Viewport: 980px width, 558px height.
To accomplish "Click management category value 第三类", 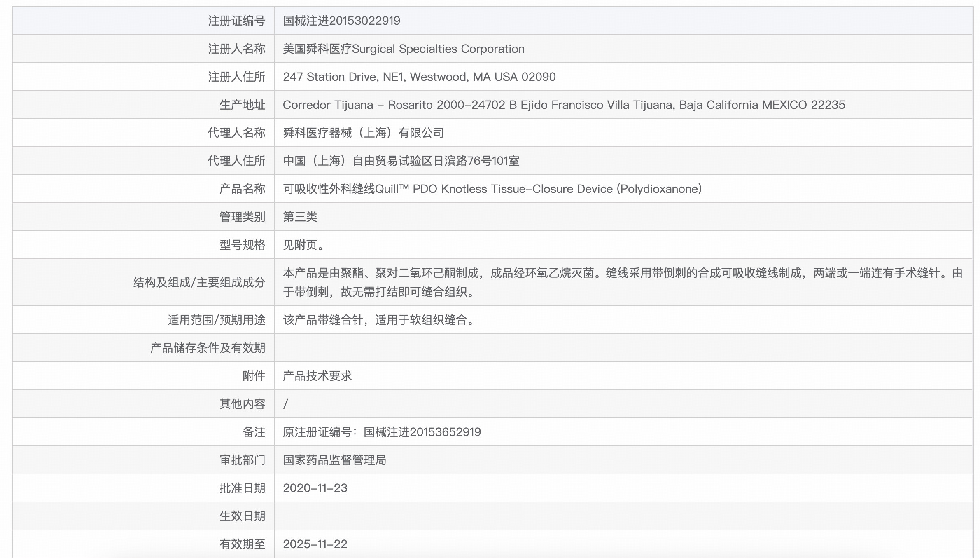I will click(x=300, y=217).
